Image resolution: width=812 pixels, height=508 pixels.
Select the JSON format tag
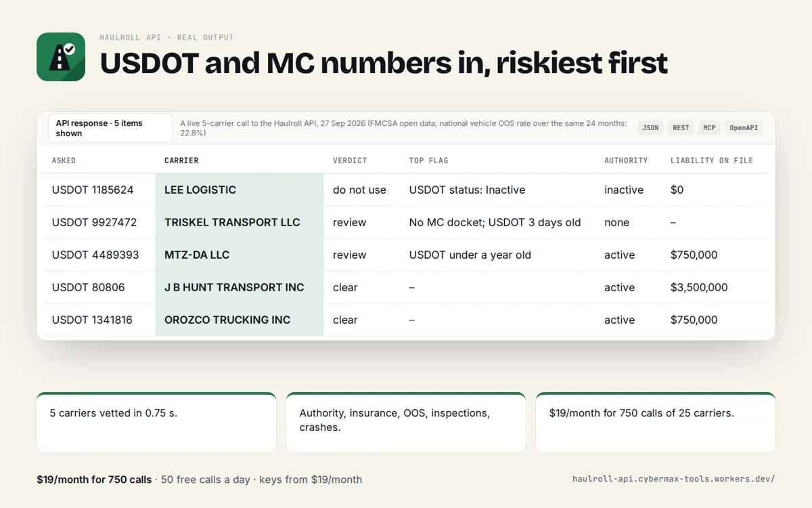pos(650,127)
